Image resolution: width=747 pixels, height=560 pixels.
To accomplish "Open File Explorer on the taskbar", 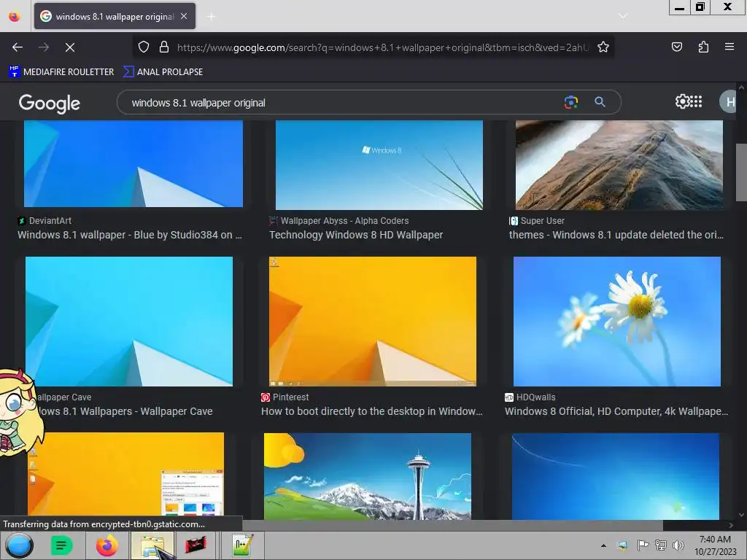I will tap(152, 545).
